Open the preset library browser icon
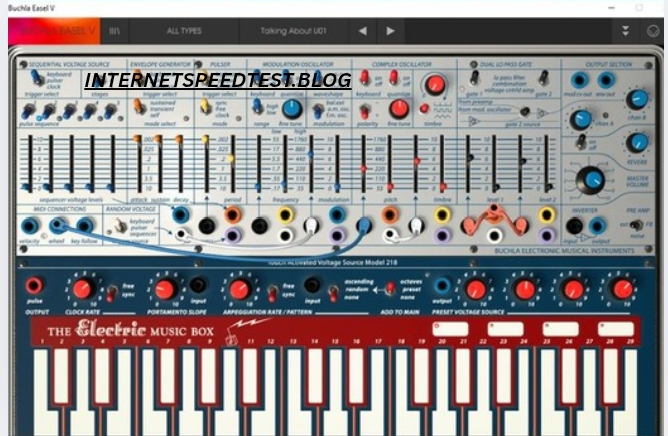The image size is (668, 436). [115, 31]
